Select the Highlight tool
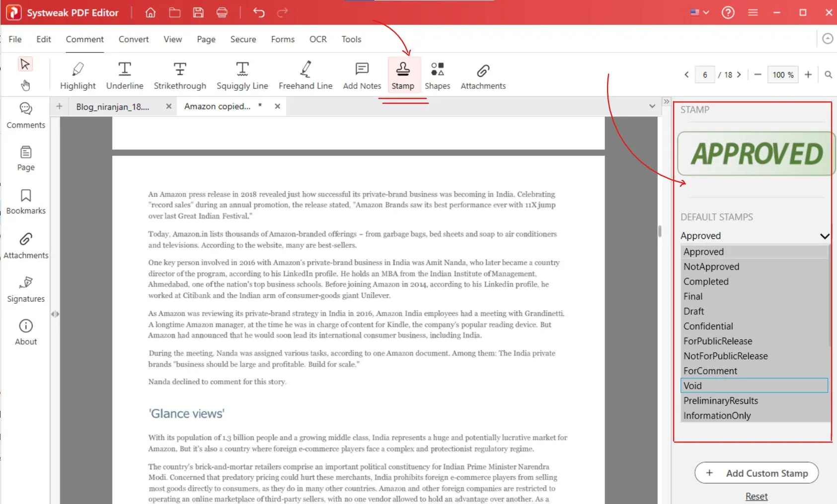Image resolution: width=837 pixels, height=504 pixels. [77, 75]
